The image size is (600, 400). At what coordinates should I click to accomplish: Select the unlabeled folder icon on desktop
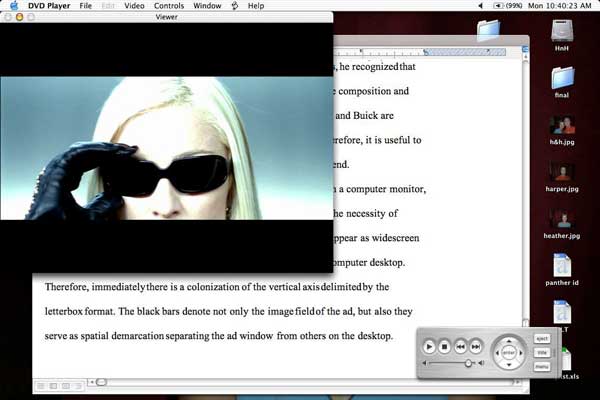(489, 30)
